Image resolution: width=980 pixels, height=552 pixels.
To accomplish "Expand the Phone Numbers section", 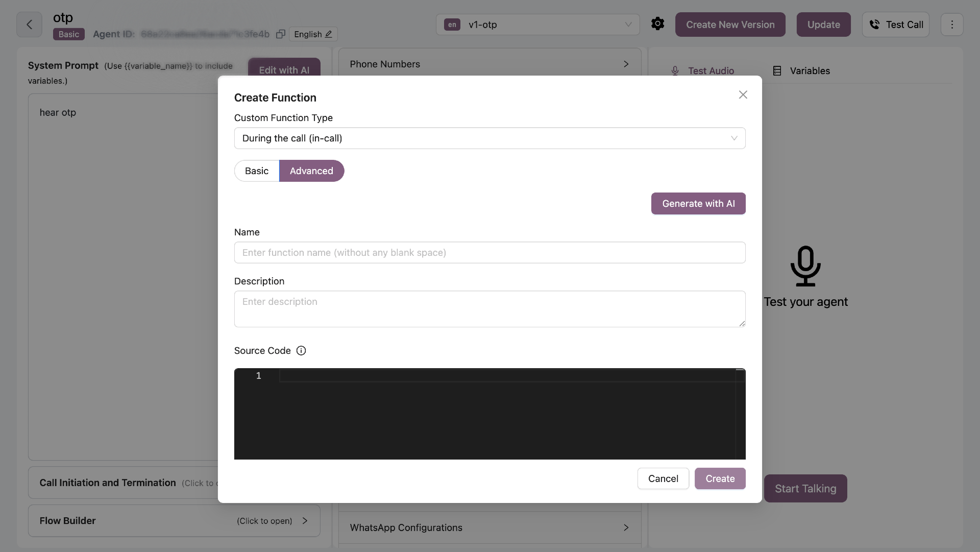I will (x=489, y=64).
